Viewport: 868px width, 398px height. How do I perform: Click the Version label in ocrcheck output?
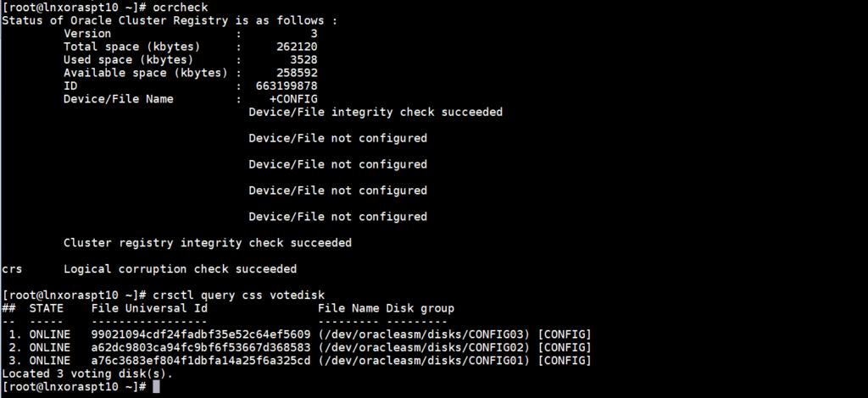tap(87, 34)
